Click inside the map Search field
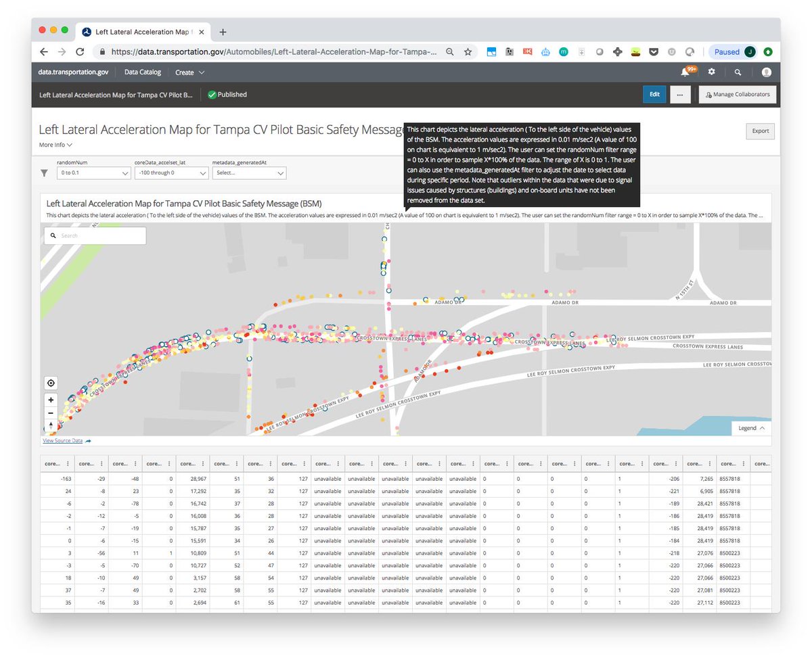The width and height of the screenshot is (812, 658). coord(95,235)
